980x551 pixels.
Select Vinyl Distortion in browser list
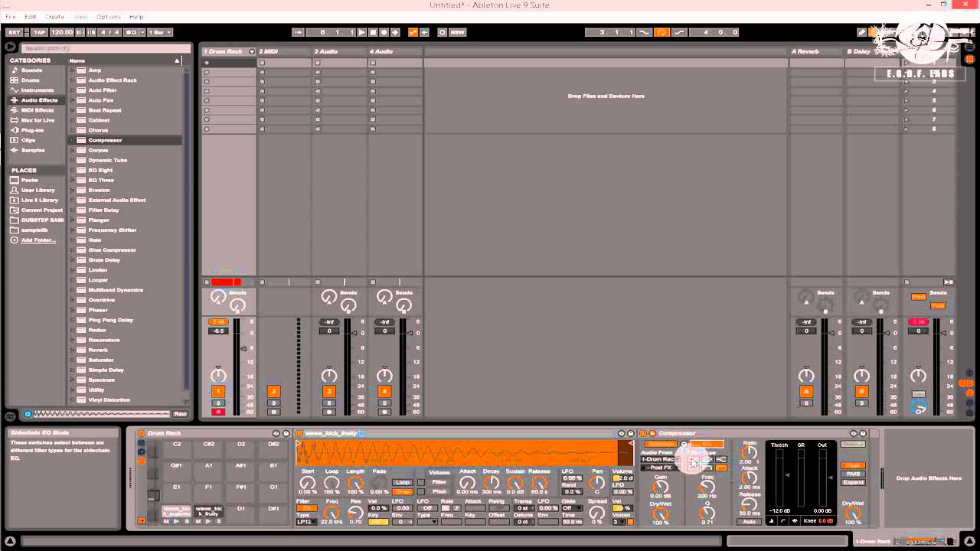[x=109, y=399]
